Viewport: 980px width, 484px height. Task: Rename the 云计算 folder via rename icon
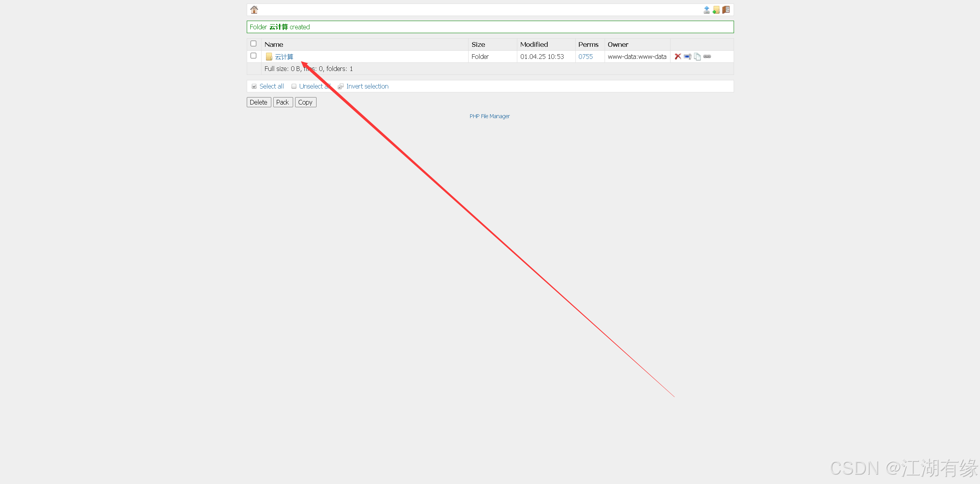[687, 57]
